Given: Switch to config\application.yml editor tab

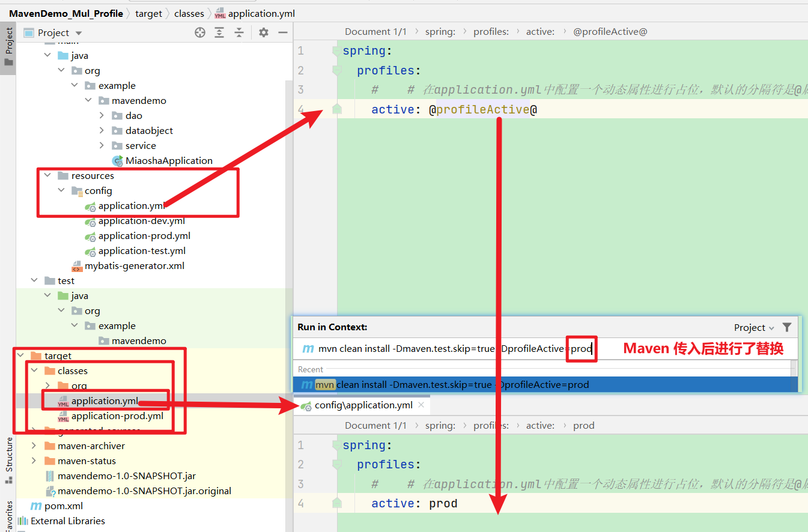Looking at the screenshot, I should point(363,405).
